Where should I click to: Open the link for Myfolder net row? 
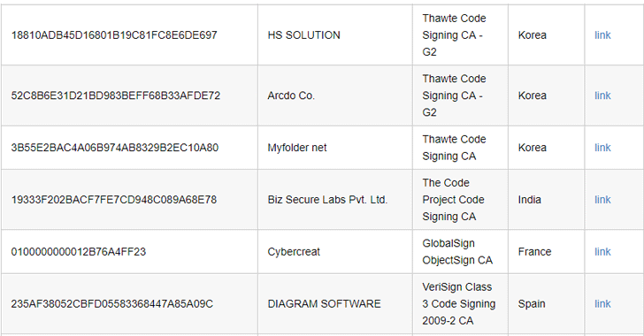[x=602, y=148]
